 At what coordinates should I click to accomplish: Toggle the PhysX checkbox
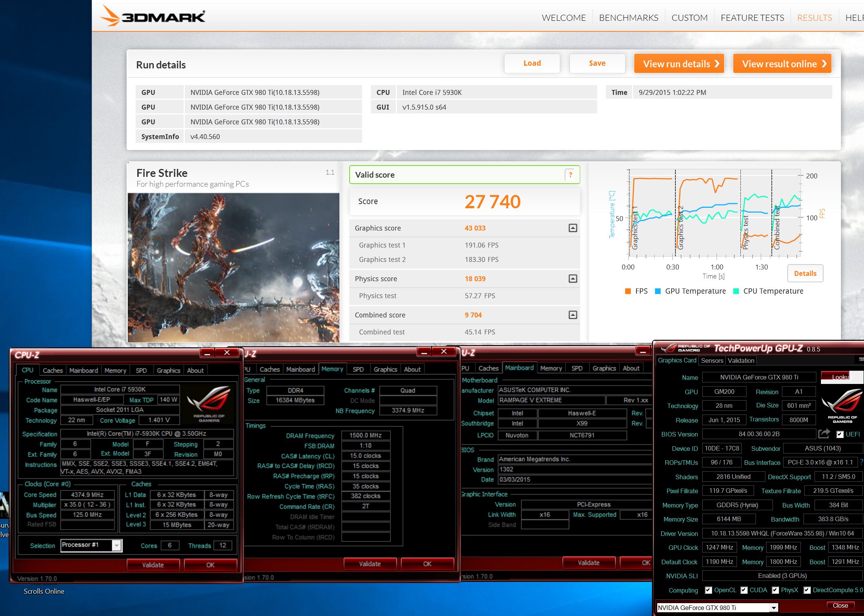775,590
